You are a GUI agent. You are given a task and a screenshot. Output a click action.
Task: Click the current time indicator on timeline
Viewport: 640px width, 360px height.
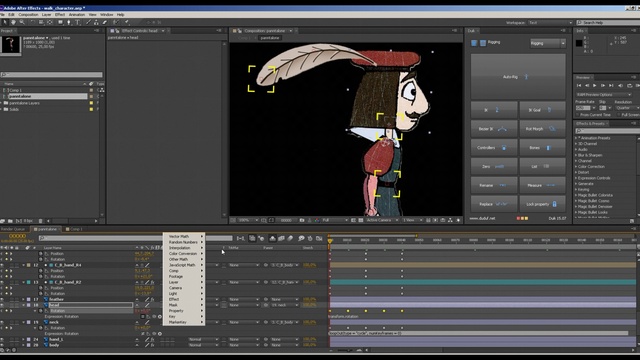tap(330, 241)
